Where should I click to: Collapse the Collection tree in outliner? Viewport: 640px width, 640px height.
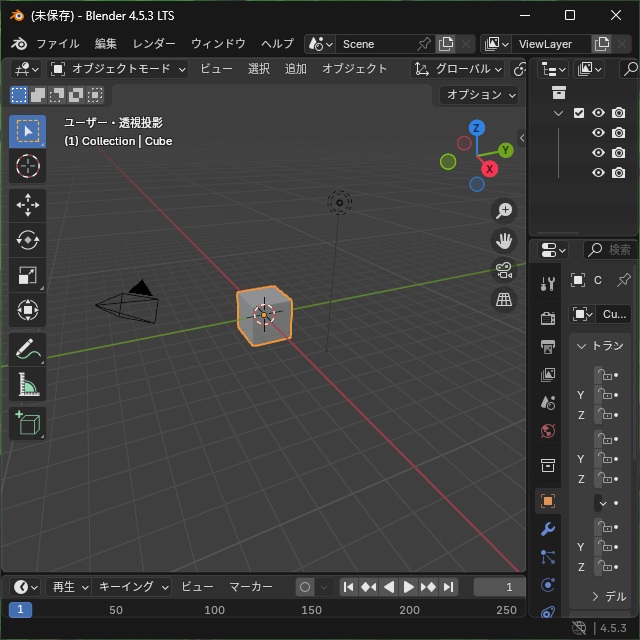(558, 113)
